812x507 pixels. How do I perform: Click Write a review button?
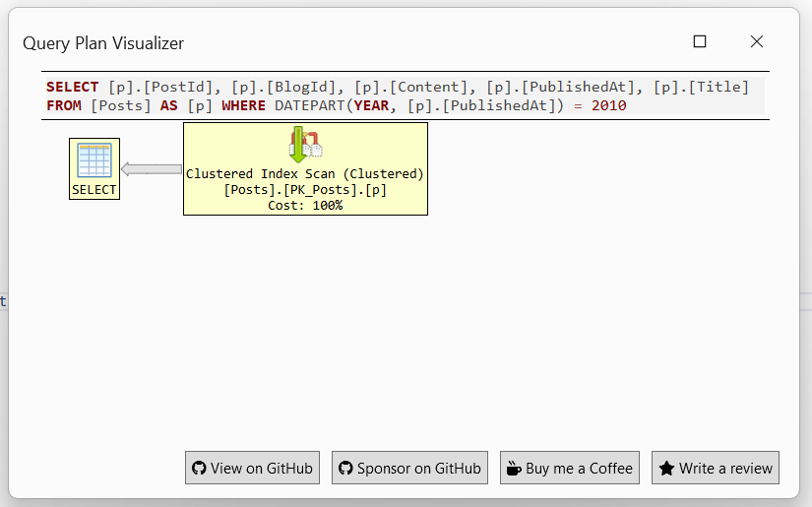tap(716, 468)
